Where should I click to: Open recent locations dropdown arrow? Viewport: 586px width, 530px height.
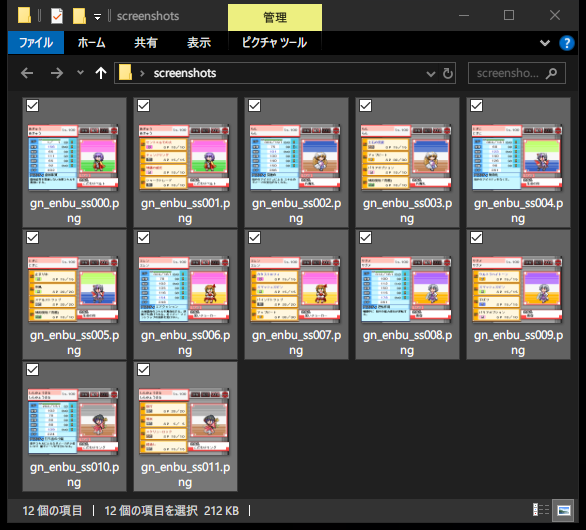click(x=80, y=73)
